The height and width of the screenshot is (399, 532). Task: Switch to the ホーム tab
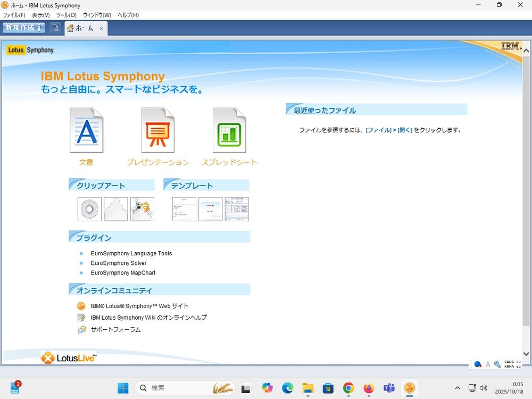pyautogui.click(x=84, y=28)
